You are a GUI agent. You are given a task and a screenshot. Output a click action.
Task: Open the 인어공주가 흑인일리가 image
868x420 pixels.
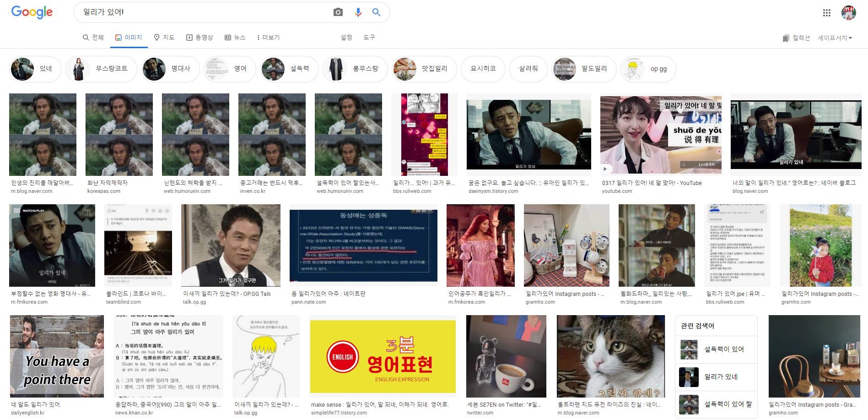coord(480,245)
